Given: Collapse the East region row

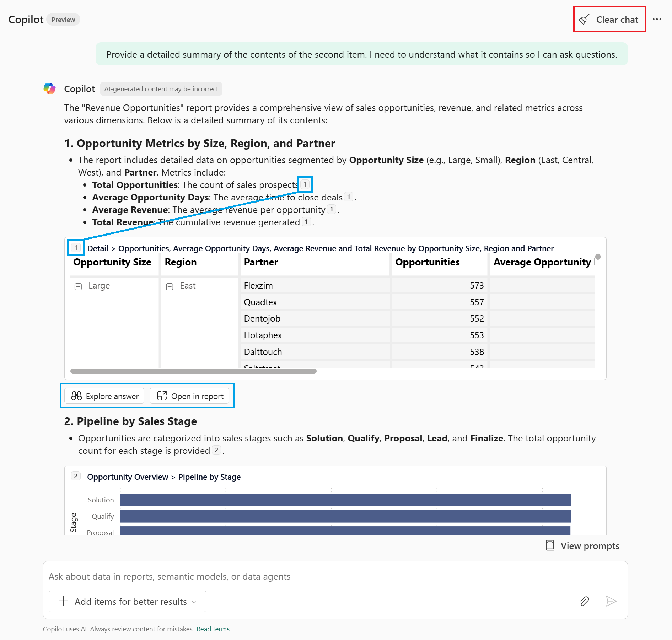Looking at the screenshot, I should [x=170, y=286].
